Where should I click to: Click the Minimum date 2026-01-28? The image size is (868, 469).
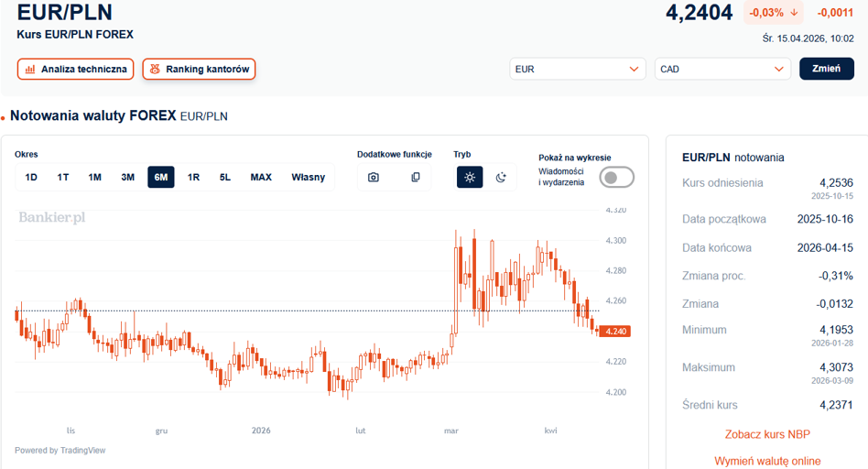tap(832, 344)
